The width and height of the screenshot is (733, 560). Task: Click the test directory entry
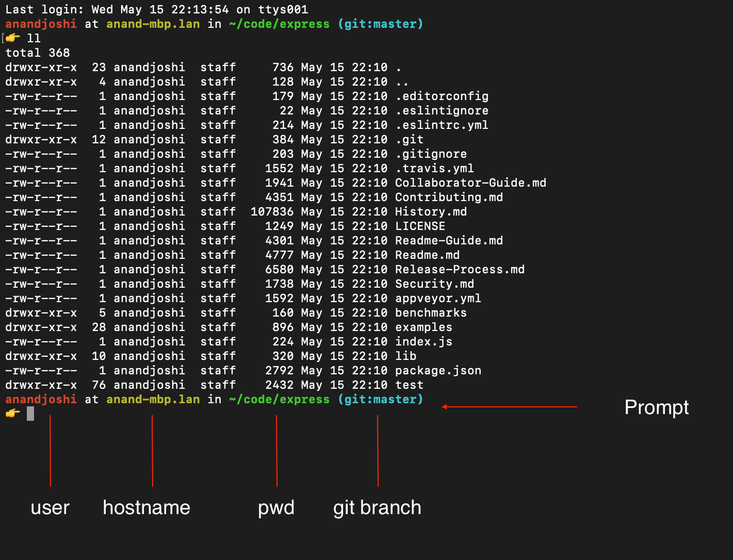[x=409, y=385]
